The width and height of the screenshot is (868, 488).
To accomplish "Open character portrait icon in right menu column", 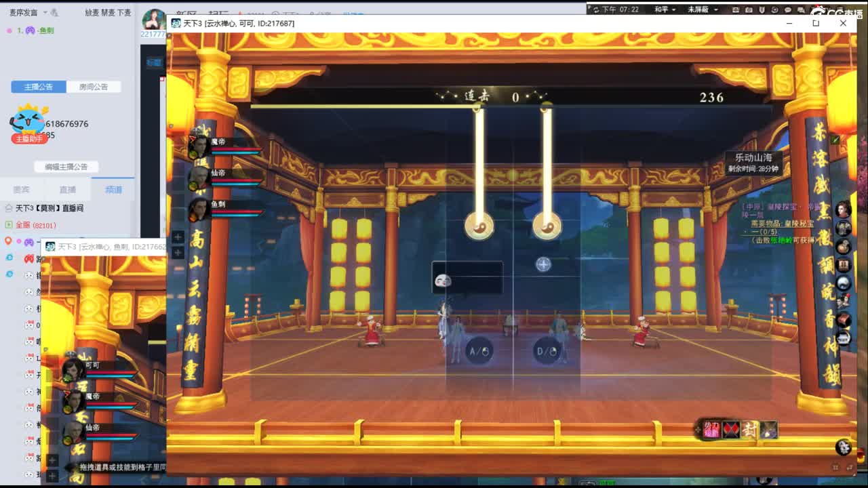I will click(x=843, y=209).
